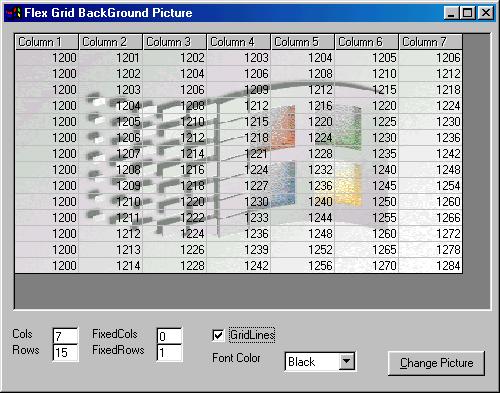The width and height of the screenshot is (500, 393).
Task: Click the FixedRows input field
Action: pos(169,353)
